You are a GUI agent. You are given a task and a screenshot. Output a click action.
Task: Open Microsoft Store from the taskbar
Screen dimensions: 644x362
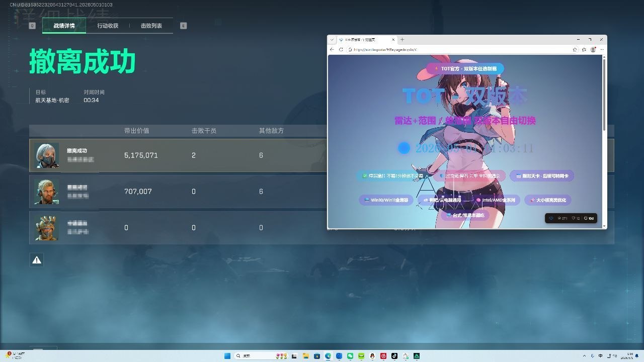(x=316, y=356)
